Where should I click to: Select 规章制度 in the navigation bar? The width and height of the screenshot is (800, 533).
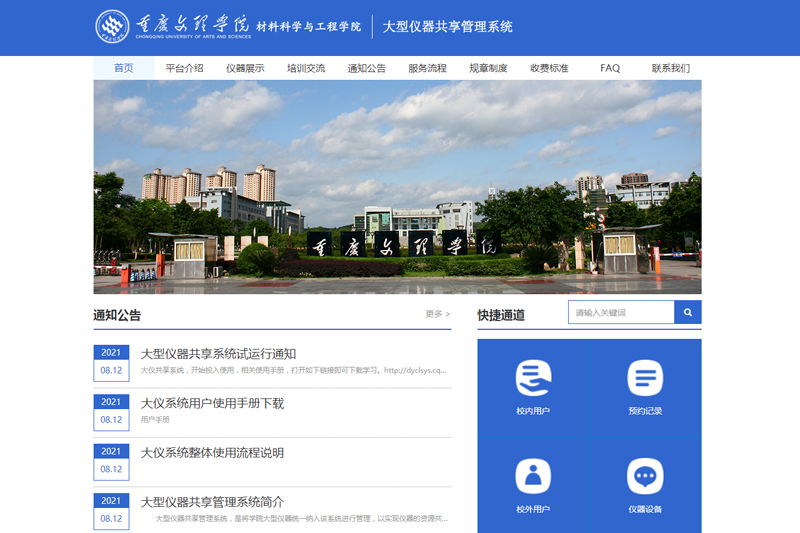click(488, 68)
